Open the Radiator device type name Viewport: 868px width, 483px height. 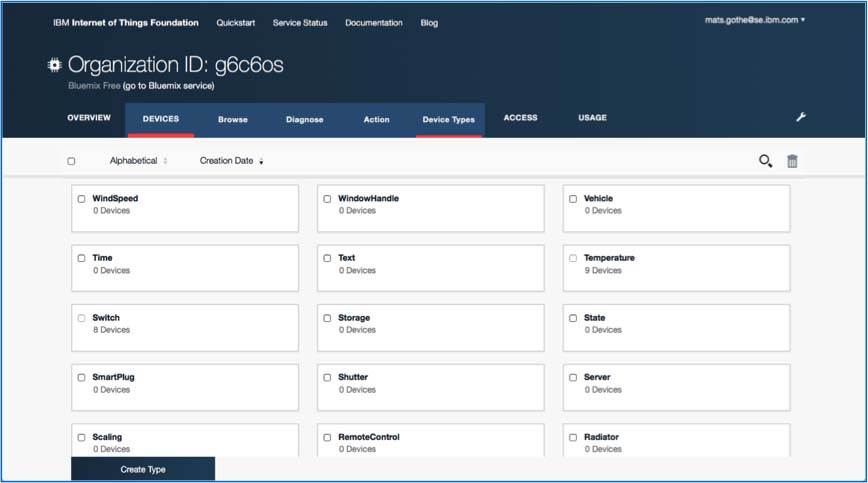pos(601,437)
